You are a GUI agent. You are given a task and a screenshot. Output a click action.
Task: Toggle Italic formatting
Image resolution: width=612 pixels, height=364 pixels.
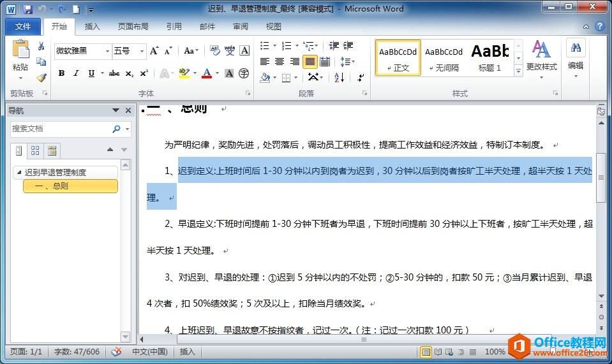point(76,73)
